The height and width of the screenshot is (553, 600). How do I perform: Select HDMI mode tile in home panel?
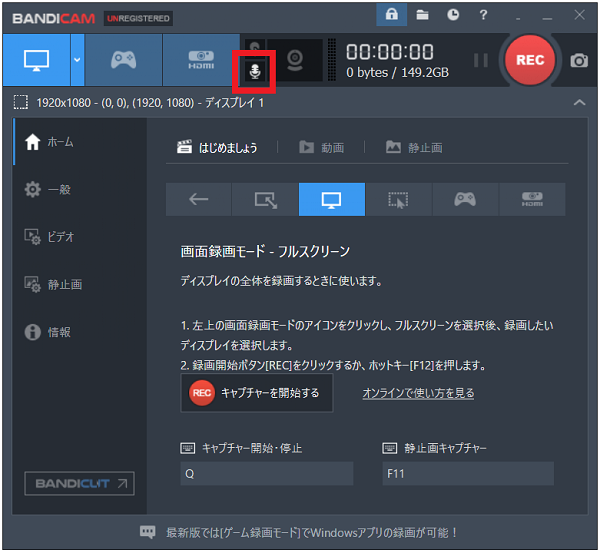pyautogui.click(x=532, y=199)
